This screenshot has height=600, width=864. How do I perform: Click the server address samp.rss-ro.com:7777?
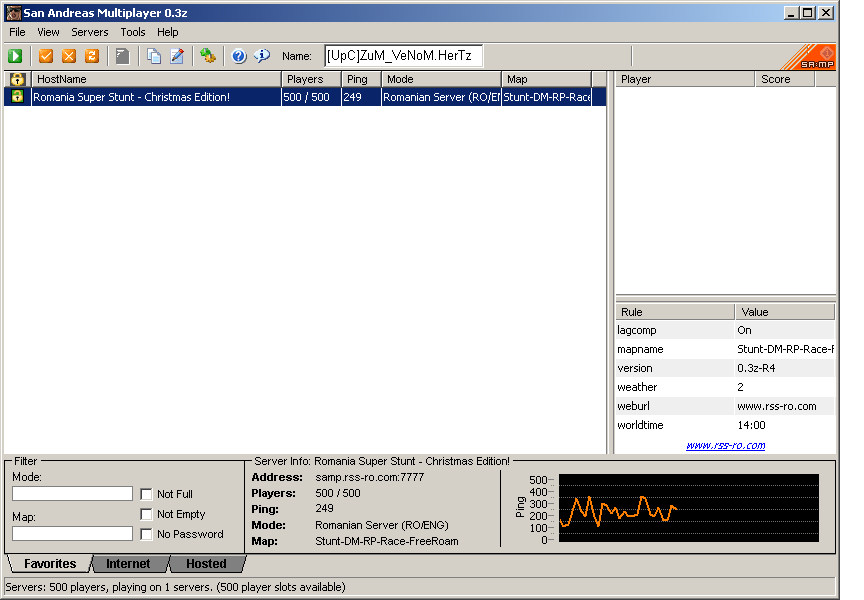click(x=369, y=477)
